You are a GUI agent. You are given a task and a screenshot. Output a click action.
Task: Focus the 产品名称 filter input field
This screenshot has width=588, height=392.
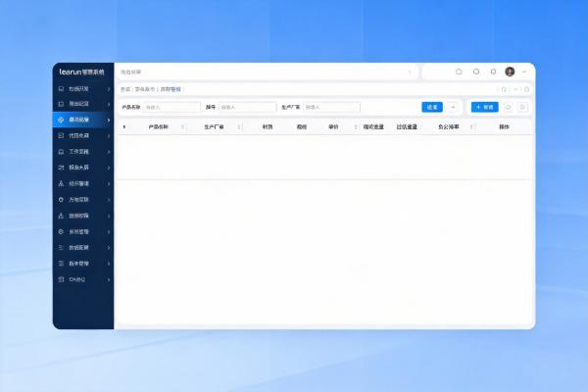coord(171,107)
